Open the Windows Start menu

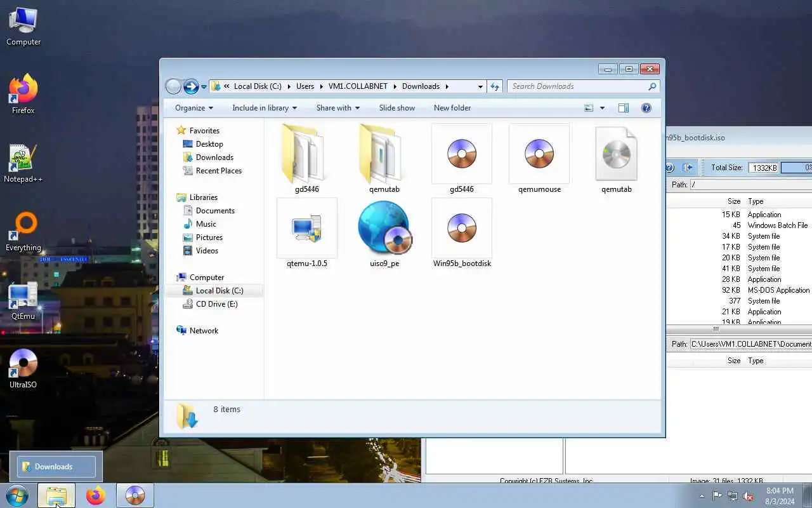point(17,495)
